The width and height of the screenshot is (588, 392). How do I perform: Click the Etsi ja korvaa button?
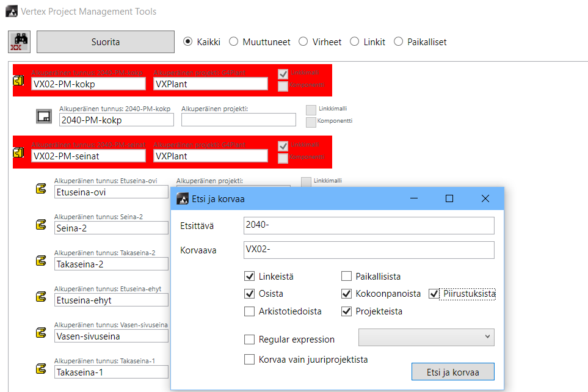click(452, 372)
